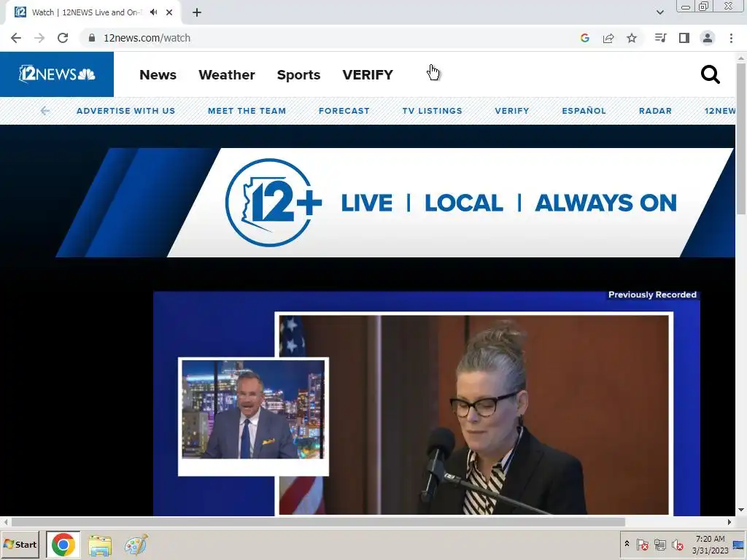Click the taskbar clock showing 7:20 AM
Image resolution: width=747 pixels, height=560 pixels.
click(710, 544)
